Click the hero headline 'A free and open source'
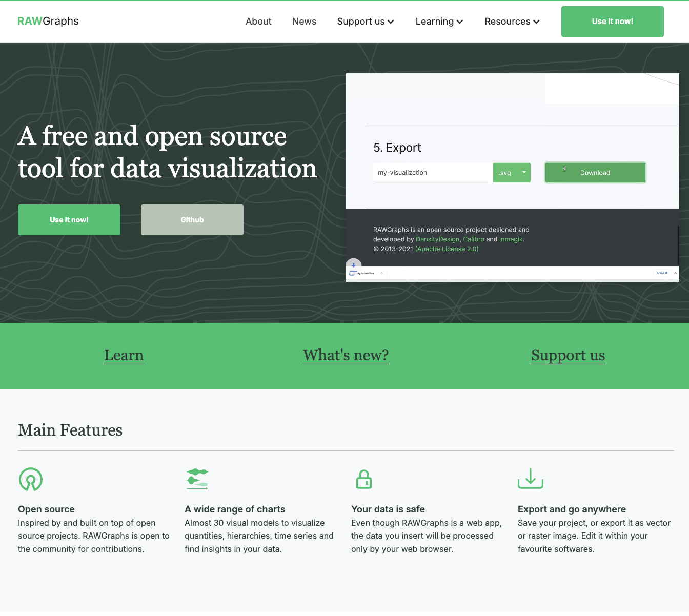This screenshot has height=616, width=689. (152, 136)
